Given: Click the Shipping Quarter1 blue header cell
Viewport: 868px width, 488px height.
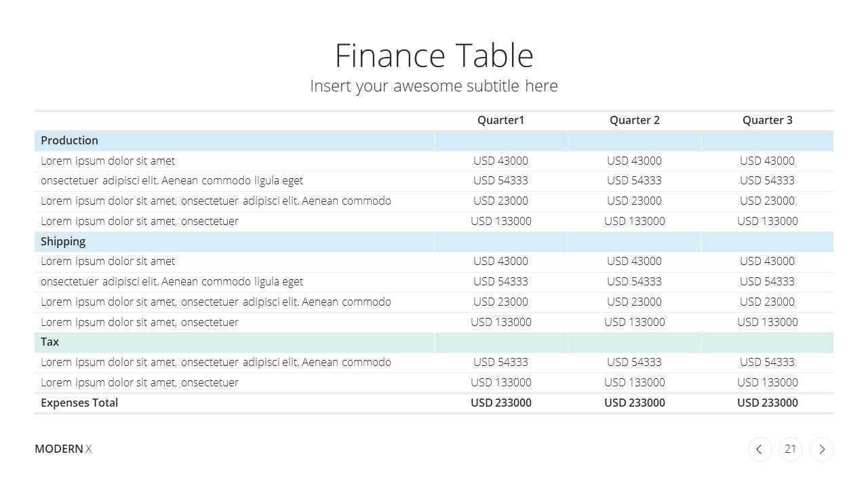Looking at the screenshot, I should (x=501, y=242).
